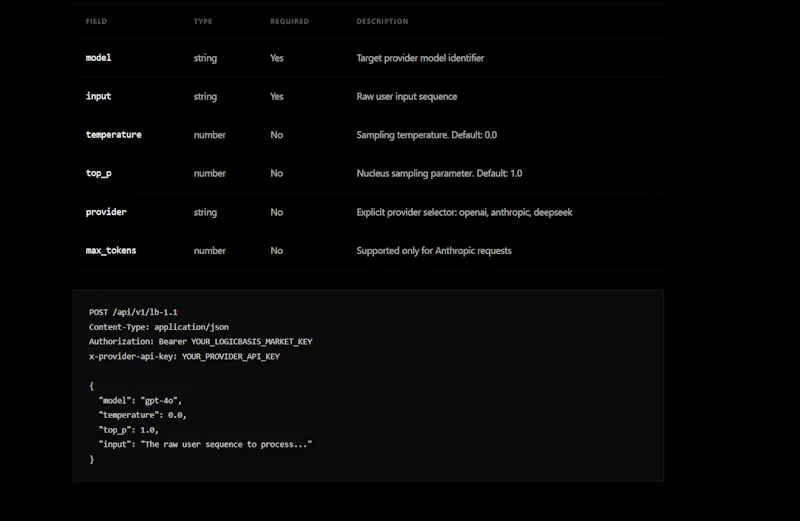Click the closing brace of the JSON body
800x521 pixels.
pyautogui.click(x=92, y=459)
